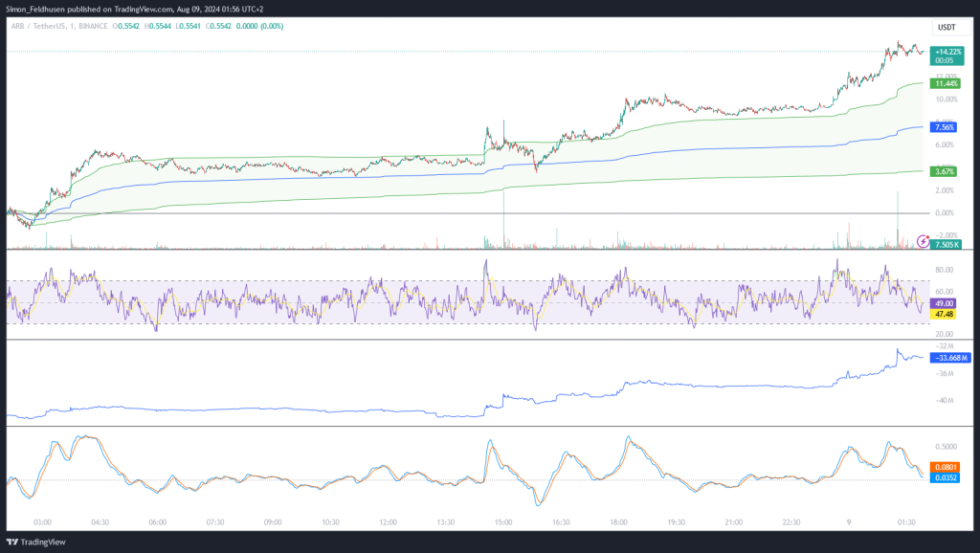The height and width of the screenshot is (553, 980).
Task: Click the 80.00 RSI axis label
Action: tap(945, 270)
